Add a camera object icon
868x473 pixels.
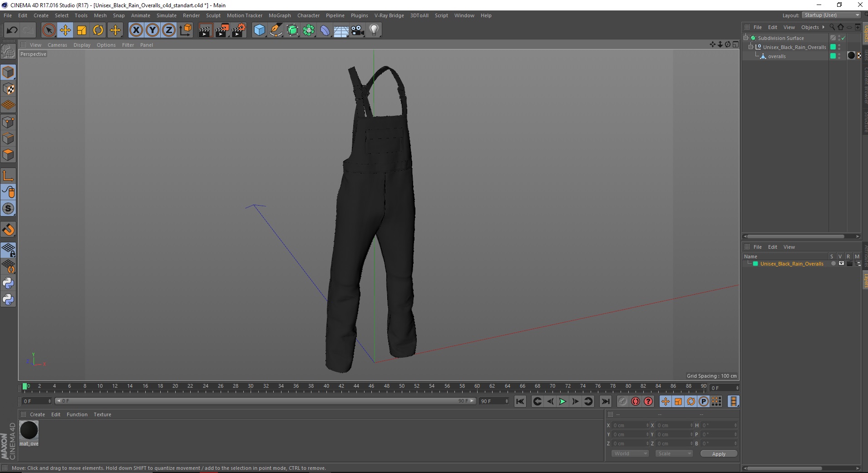pyautogui.click(x=358, y=30)
